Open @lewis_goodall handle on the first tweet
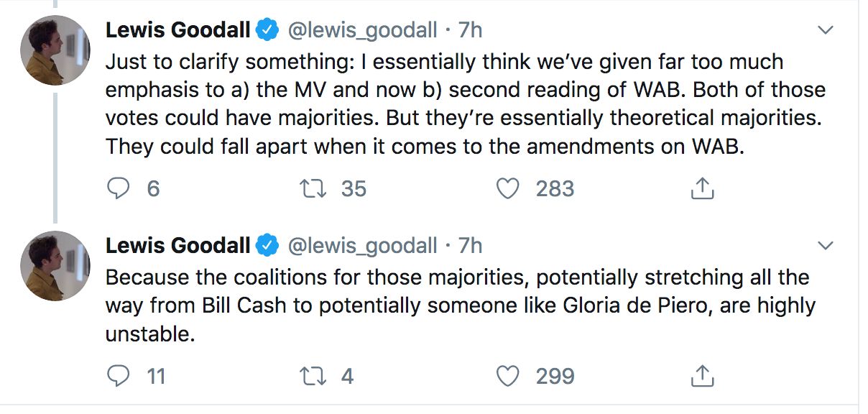This screenshot has height=414, width=868. click(x=362, y=30)
